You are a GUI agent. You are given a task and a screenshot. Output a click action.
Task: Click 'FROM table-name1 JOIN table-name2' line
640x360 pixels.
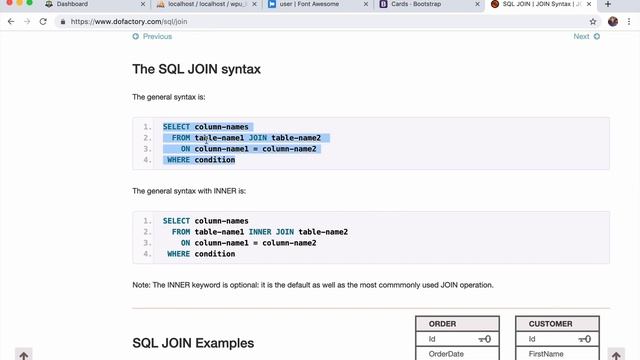coord(246,138)
